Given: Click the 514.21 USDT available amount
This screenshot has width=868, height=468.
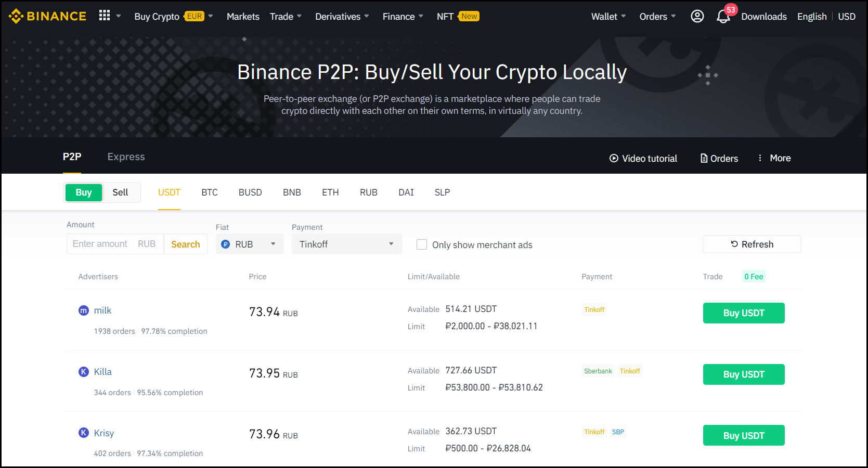Looking at the screenshot, I should (x=471, y=309).
